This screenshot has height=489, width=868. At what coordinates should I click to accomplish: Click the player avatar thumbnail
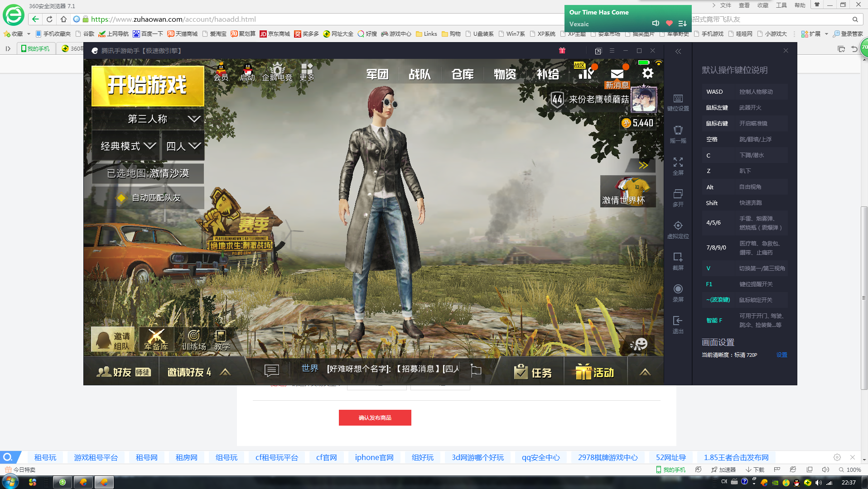(x=644, y=99)
